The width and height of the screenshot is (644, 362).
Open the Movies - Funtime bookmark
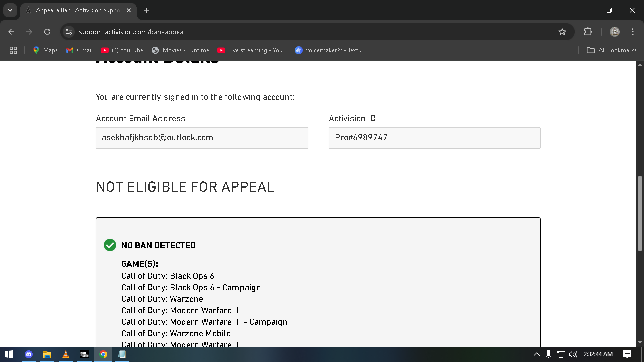pos(181,50)
